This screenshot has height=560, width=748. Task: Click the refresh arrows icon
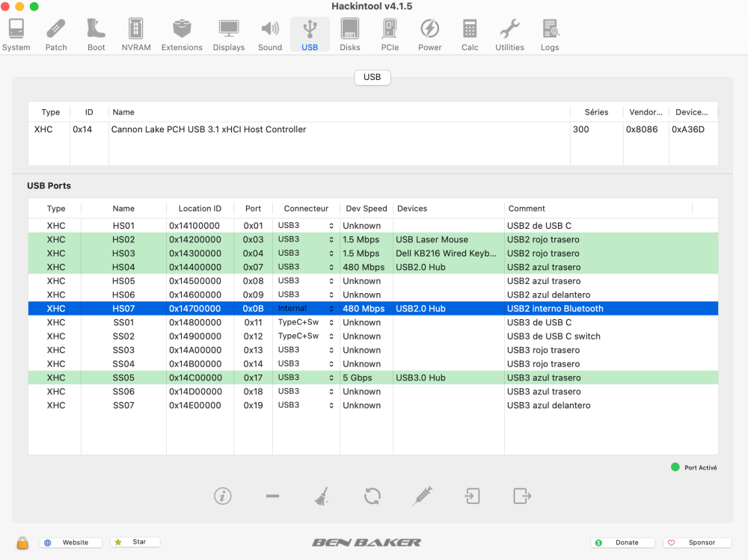(372, 496)
